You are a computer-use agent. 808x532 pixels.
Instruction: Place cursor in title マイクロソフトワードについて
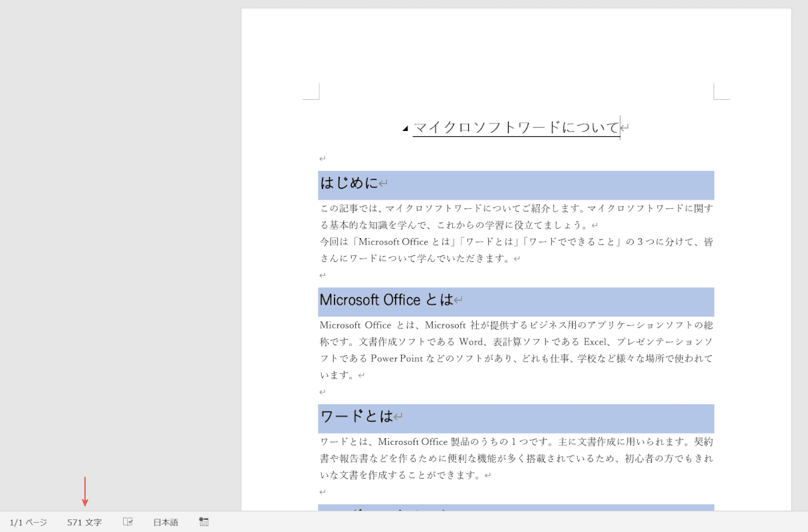(516, 127)
